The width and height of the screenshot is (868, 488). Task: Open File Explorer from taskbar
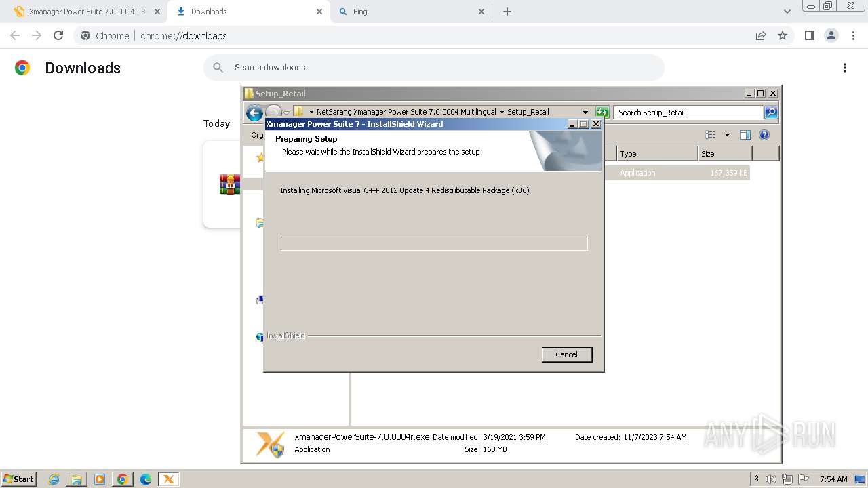pos(77,479)
